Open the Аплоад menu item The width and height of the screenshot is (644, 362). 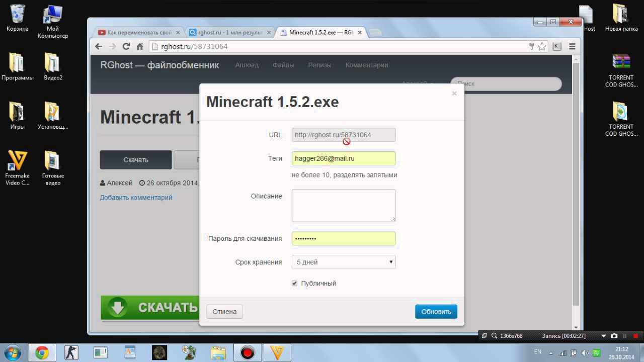[x=247, y=65]
